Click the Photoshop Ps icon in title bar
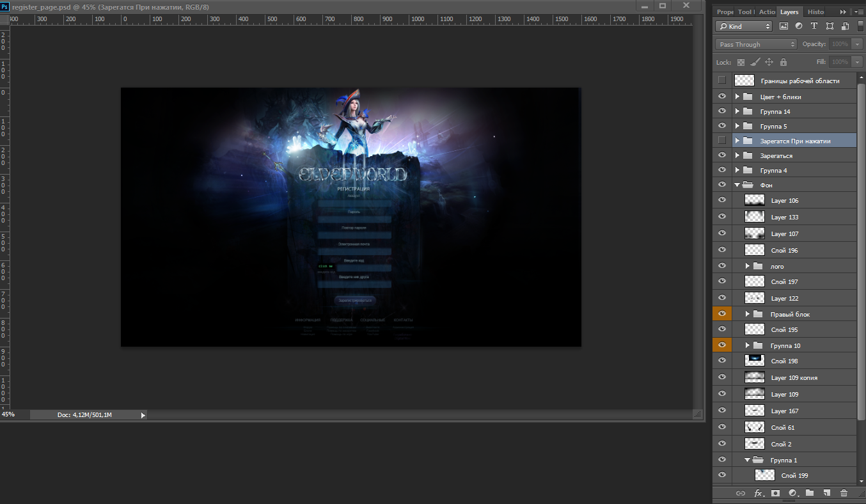 click(5, 6)
